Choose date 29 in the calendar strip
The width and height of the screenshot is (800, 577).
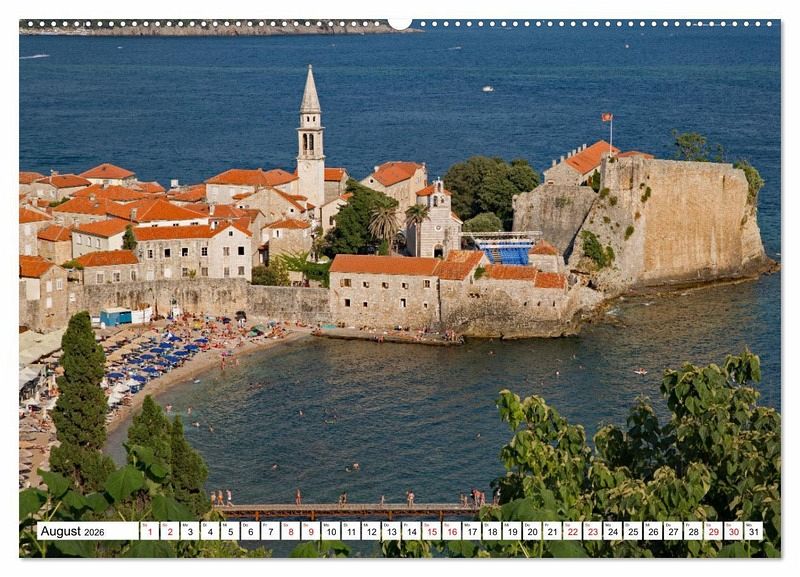pos(713,531)
